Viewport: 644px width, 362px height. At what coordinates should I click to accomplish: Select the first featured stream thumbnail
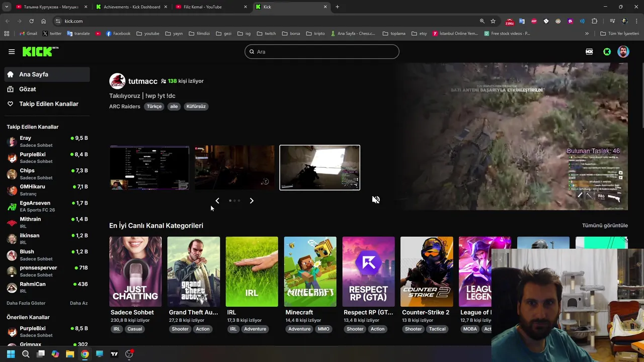tap(149, 167)
